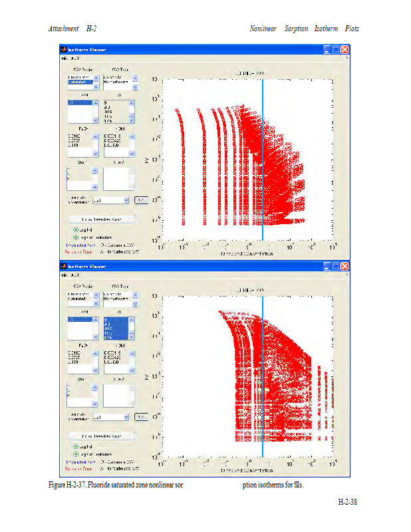Open the File menu in the lower window
The image size is (411, 532).
click(65, 275)
